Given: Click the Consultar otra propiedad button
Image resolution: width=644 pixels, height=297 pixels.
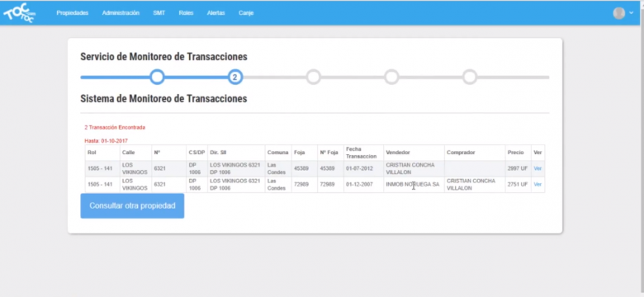Looking at the screenshot, I should pyautogui.click(x=132, y=206).
